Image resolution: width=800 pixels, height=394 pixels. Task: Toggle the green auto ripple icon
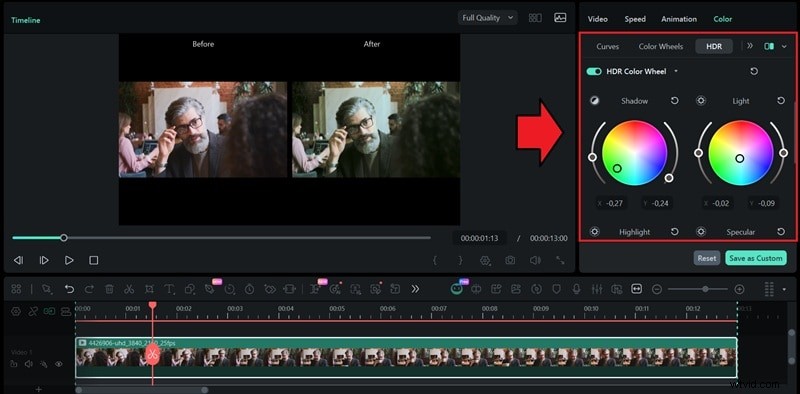[49, 311]
